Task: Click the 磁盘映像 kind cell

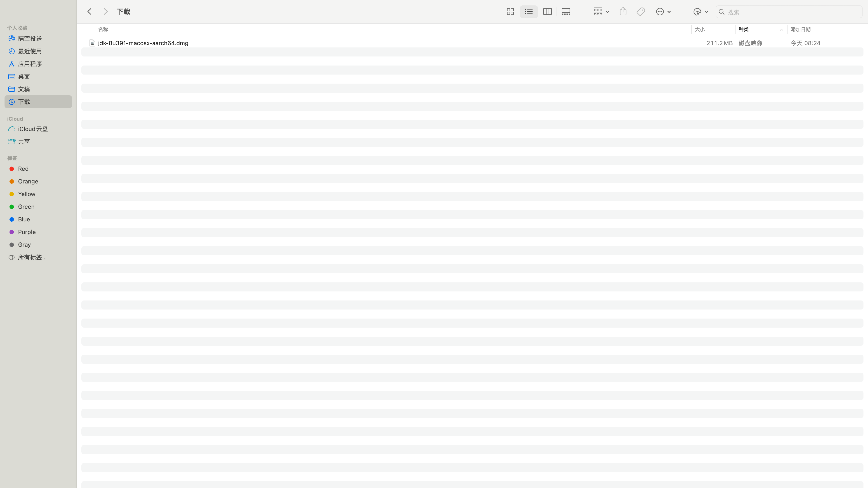Action: pyautogui.click(x=750, y=43)
